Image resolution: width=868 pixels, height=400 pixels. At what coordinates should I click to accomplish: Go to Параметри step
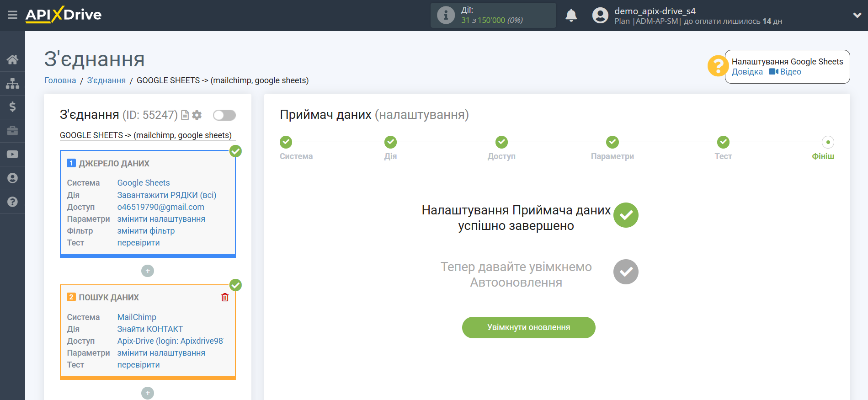click(x=612, y=142)
